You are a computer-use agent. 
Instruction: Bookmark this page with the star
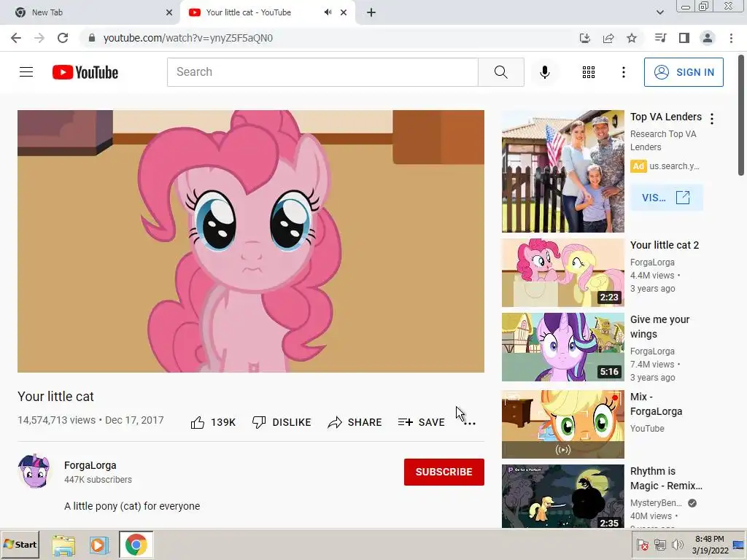(x=631, y=38)
